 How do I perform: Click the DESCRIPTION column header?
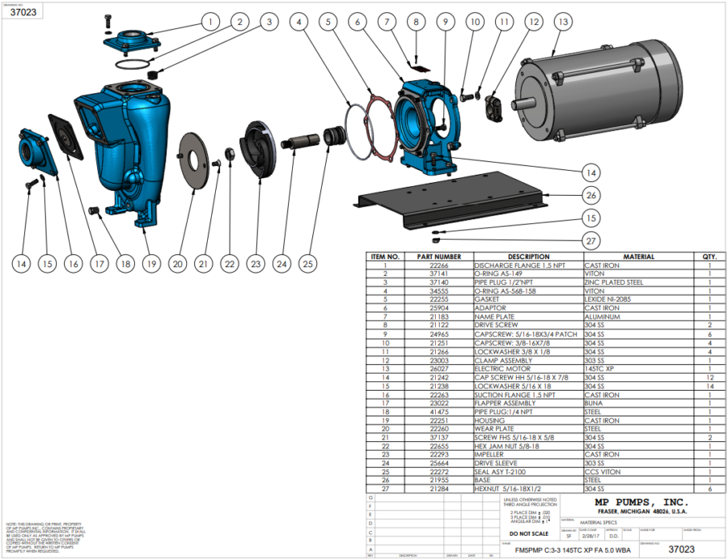pyautogui.click(x=528, y=257)
